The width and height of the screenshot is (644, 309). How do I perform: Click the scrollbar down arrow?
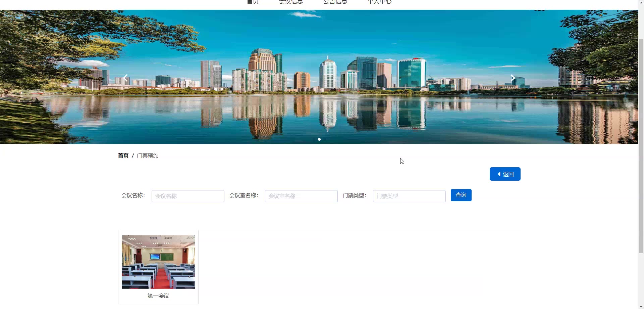coord(641,306)
